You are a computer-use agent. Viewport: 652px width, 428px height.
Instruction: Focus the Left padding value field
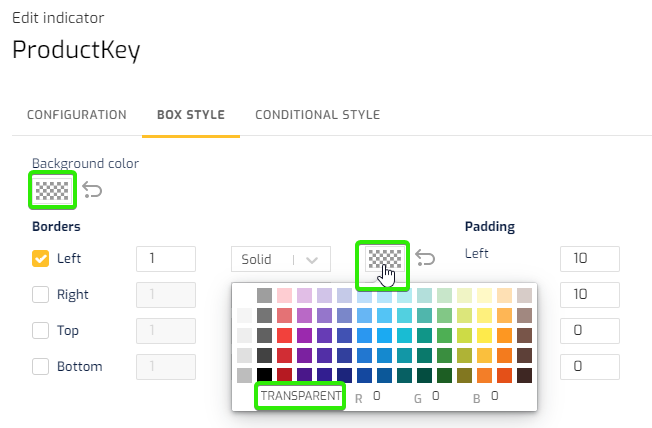click(x=590, y=259)
